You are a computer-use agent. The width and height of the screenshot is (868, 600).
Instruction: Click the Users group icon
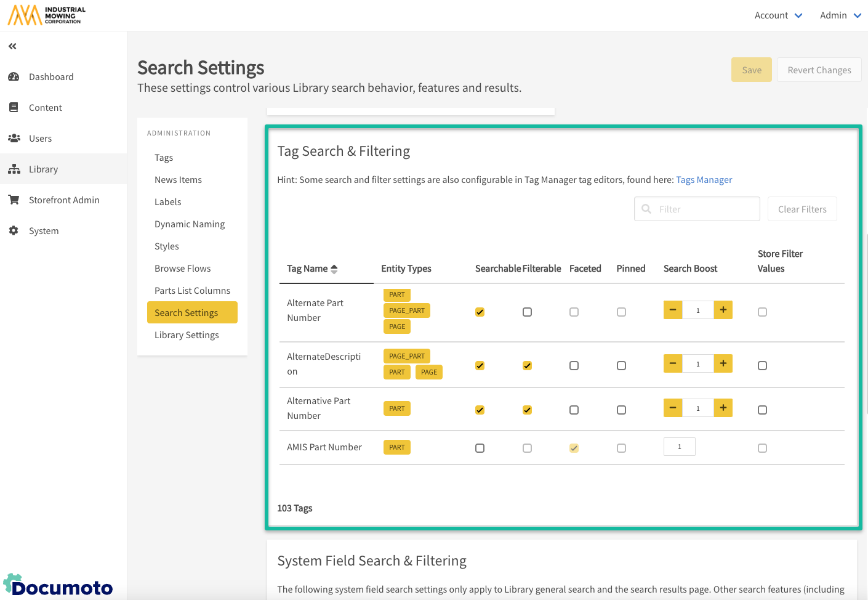tap(14, 139)
